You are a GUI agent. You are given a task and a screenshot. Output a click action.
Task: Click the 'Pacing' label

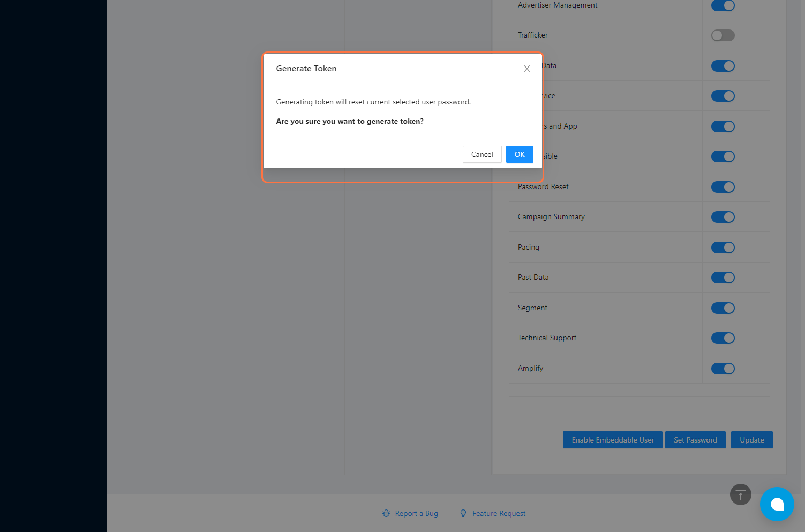(x=529, y=247)
